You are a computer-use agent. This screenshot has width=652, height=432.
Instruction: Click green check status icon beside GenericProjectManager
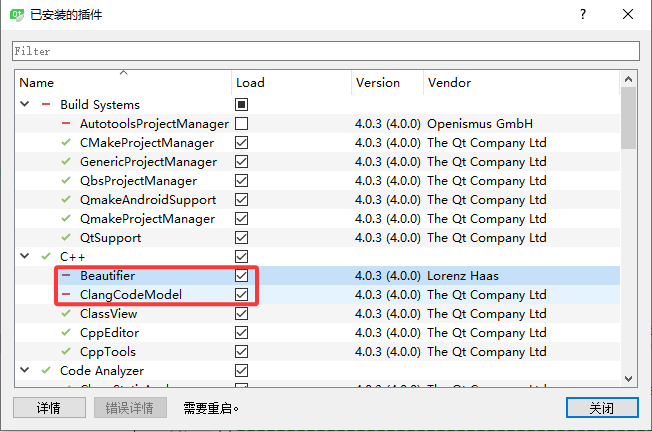coord(66,161)
